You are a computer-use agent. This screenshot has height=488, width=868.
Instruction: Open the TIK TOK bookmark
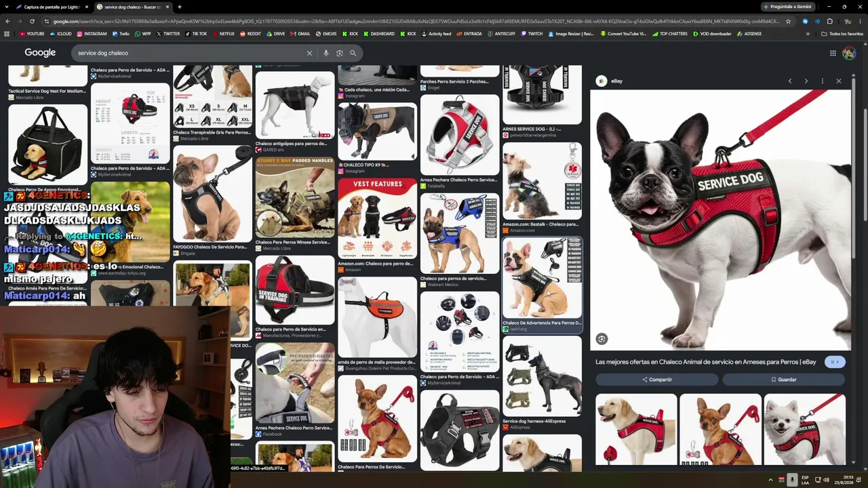click(196, 34)
